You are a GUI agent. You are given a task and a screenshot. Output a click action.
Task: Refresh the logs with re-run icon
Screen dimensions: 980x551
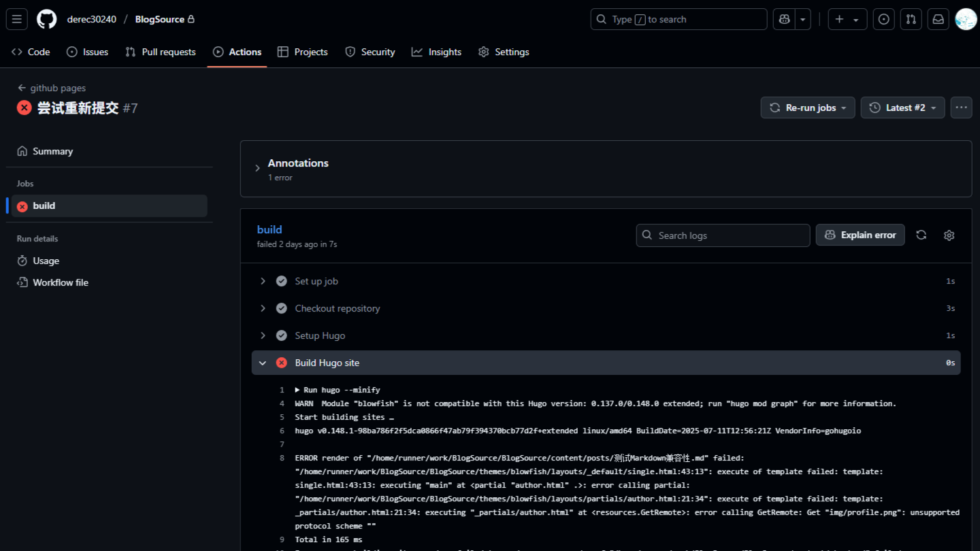point(921,235)
